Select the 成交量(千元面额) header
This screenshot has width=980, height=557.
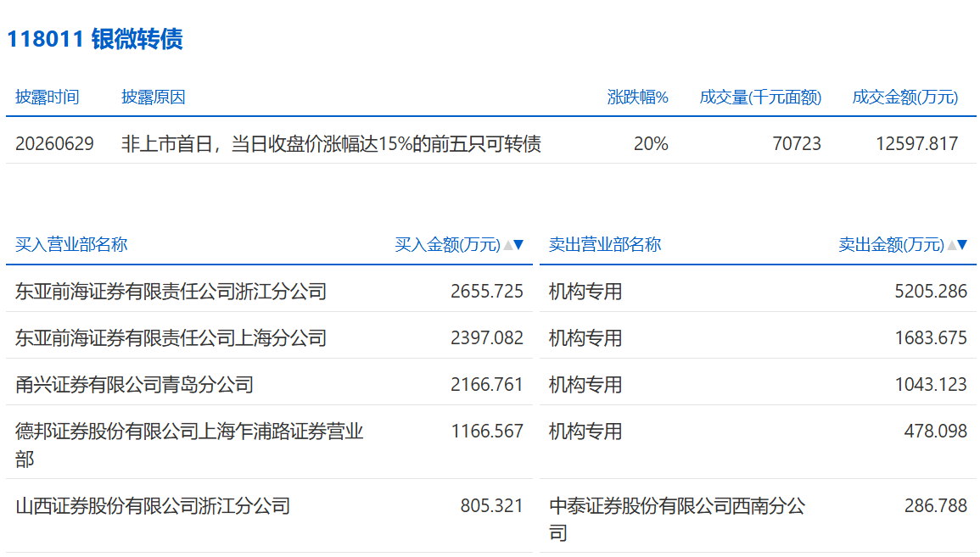click(760, 97)
